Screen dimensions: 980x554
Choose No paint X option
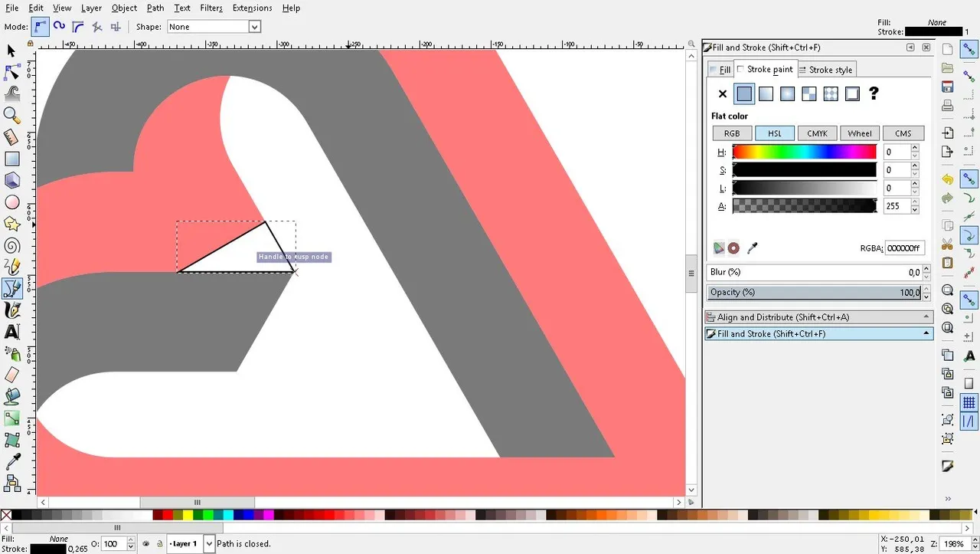point(722,94)
